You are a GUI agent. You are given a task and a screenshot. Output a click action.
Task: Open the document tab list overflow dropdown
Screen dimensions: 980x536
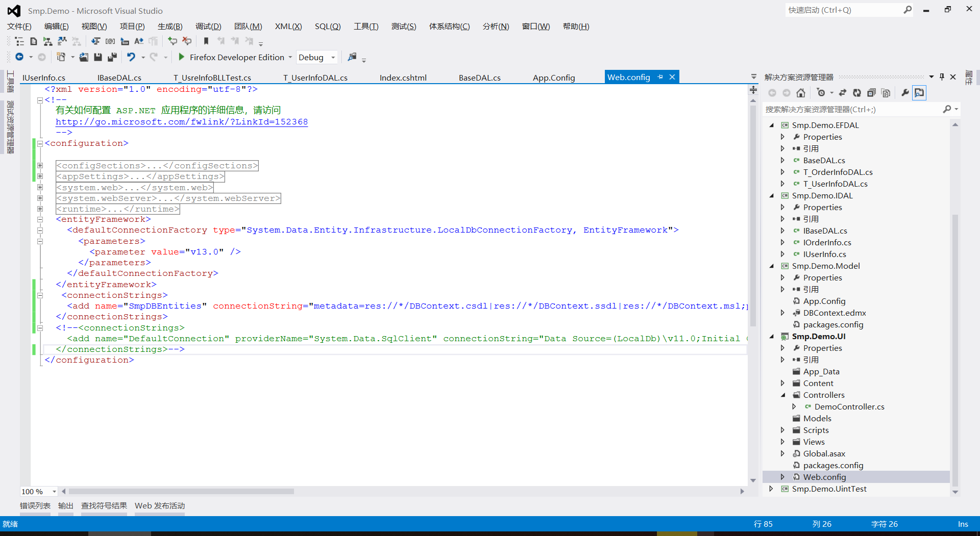click(754, 77)
